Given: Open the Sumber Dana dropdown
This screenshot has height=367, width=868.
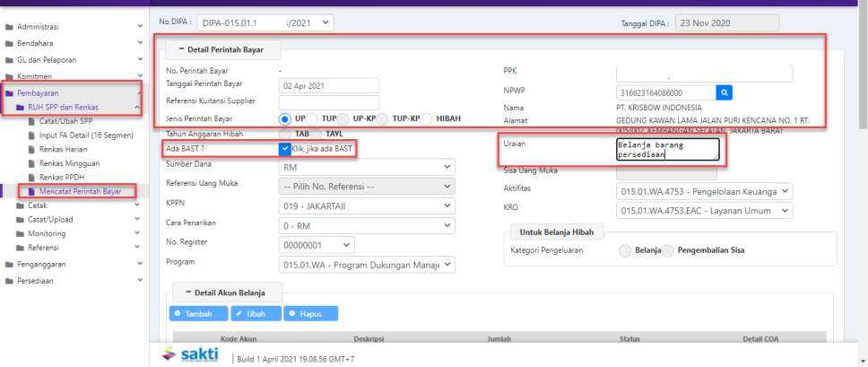Looking at the screenshot, I should pos(365,167).
